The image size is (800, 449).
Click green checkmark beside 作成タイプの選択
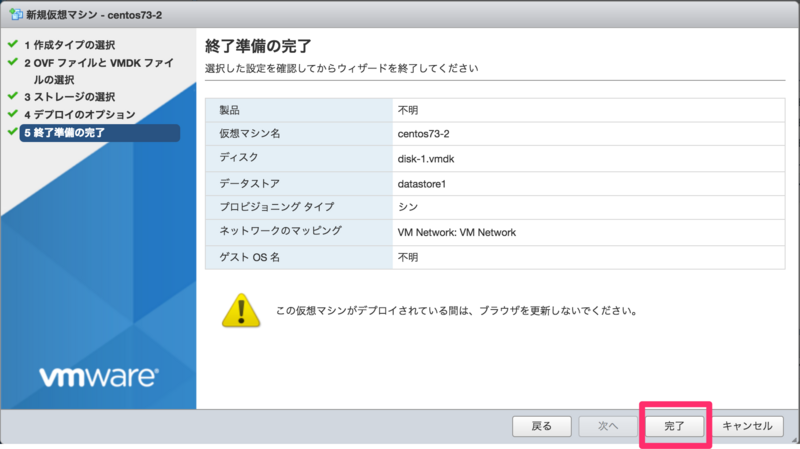coord(13,44)
